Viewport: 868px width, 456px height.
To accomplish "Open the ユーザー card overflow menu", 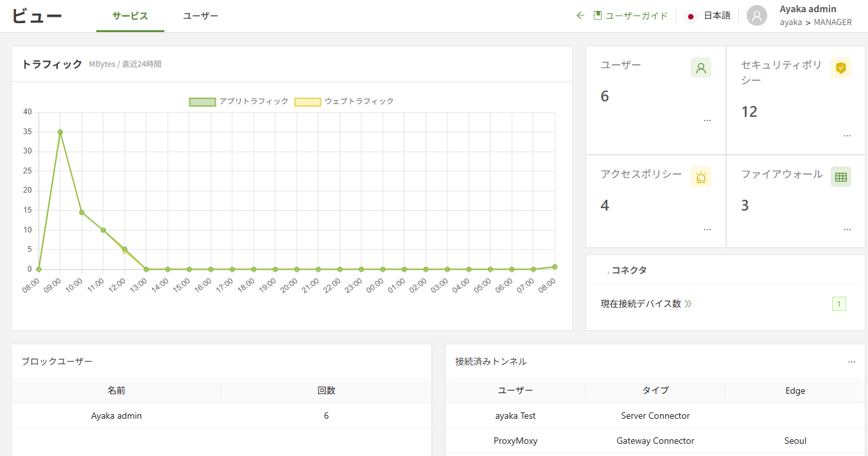I will [707, 119].
